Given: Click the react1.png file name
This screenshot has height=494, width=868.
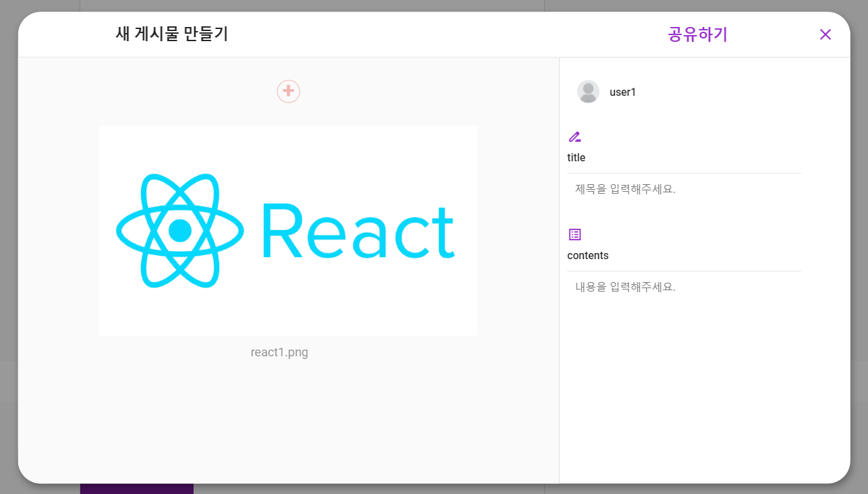Looking at the screenshot, I should (x=279, y=352).
